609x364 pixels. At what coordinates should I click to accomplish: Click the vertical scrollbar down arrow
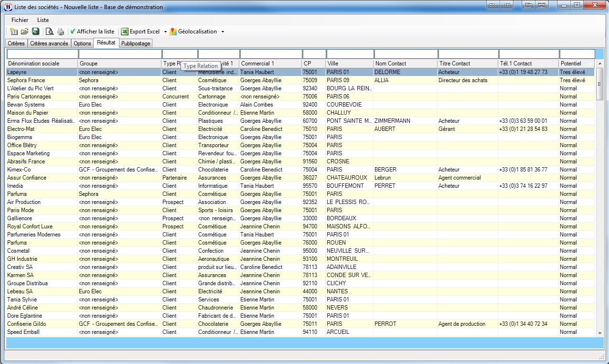coord(599,332)
